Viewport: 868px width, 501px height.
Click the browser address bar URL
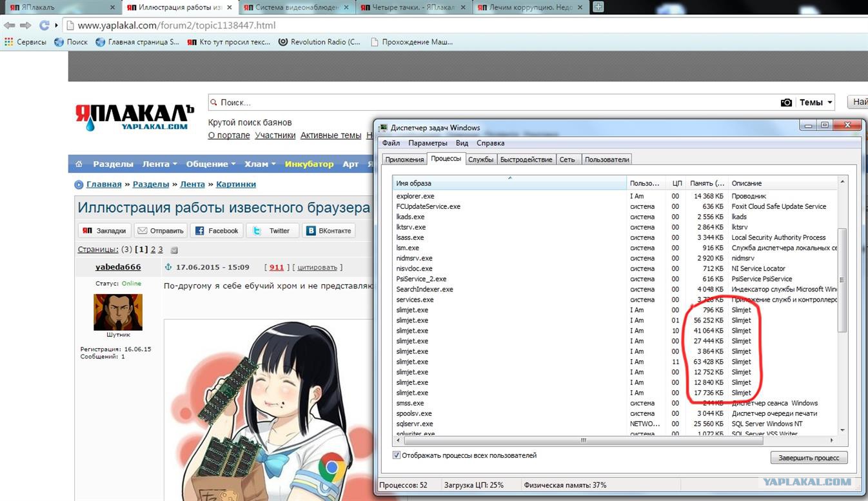pos(177,26)
